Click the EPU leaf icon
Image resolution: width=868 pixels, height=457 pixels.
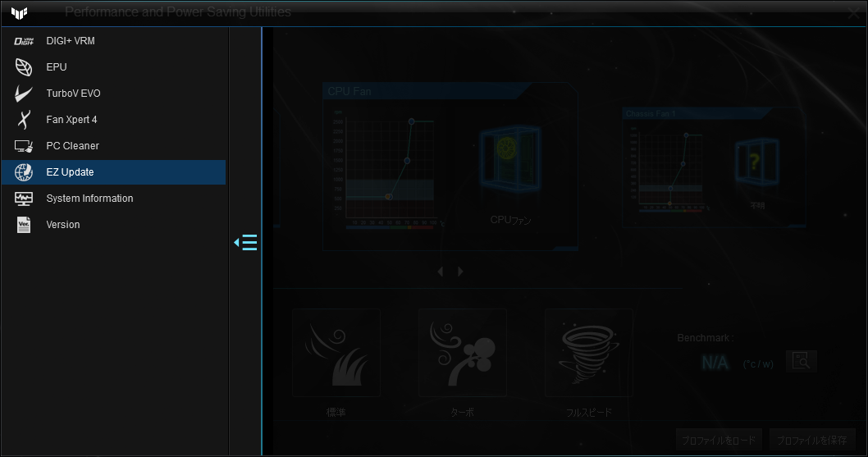coord(23,67)
